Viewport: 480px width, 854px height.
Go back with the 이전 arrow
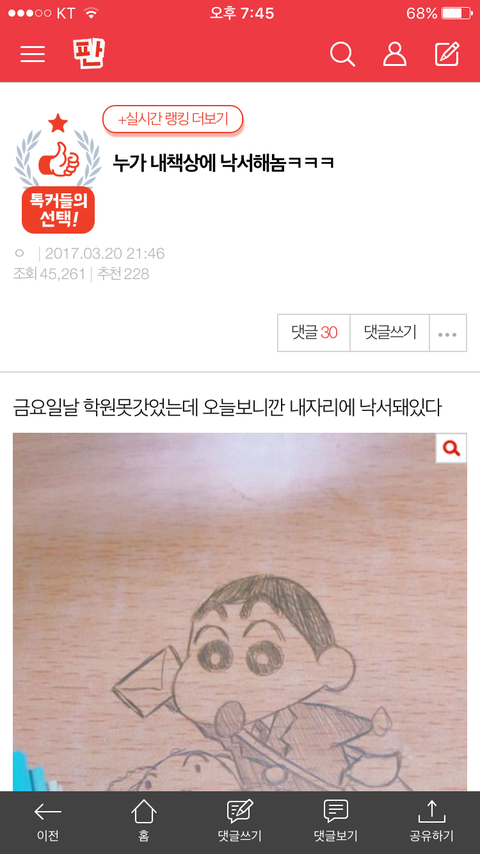coord(48,821)
